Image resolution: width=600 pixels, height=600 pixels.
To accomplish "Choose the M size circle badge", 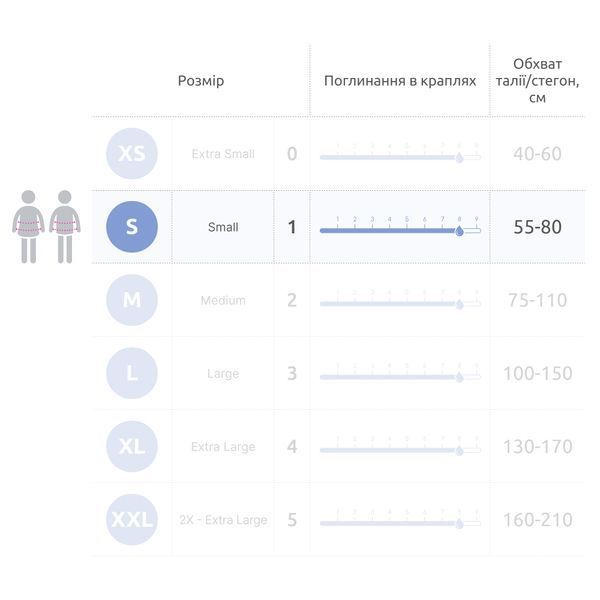I will coord(132,300).
